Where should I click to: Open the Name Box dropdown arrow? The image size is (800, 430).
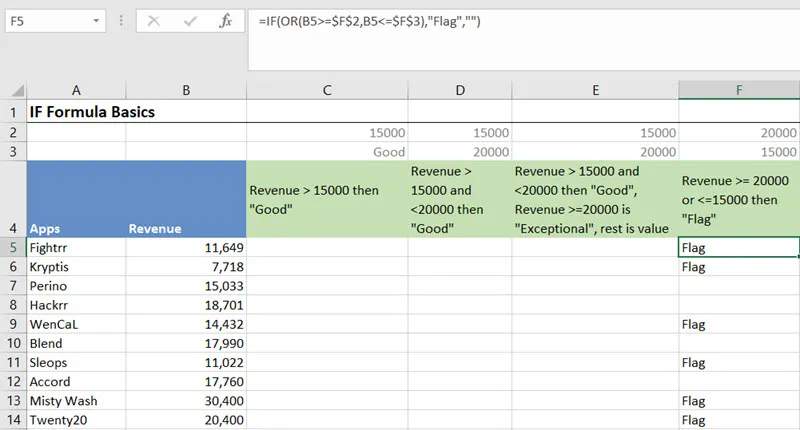[94, 20]
